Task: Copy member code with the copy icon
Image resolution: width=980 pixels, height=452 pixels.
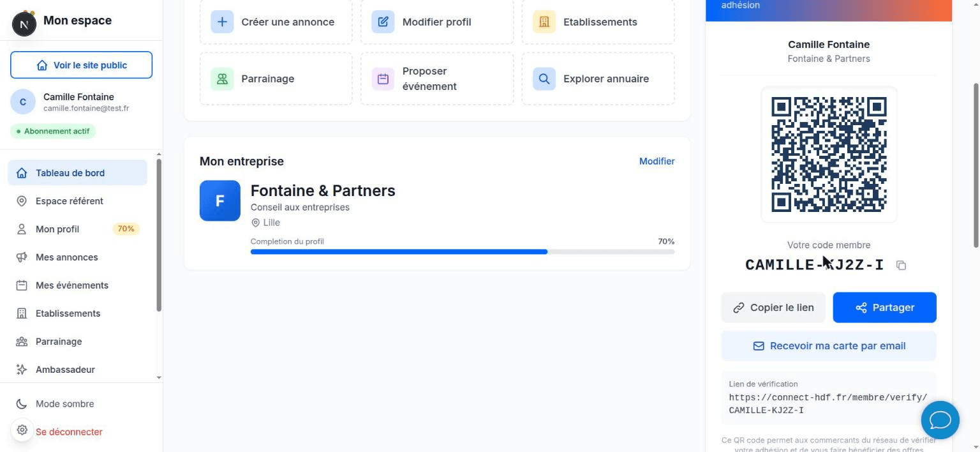Action: click(x=901, y=265)
